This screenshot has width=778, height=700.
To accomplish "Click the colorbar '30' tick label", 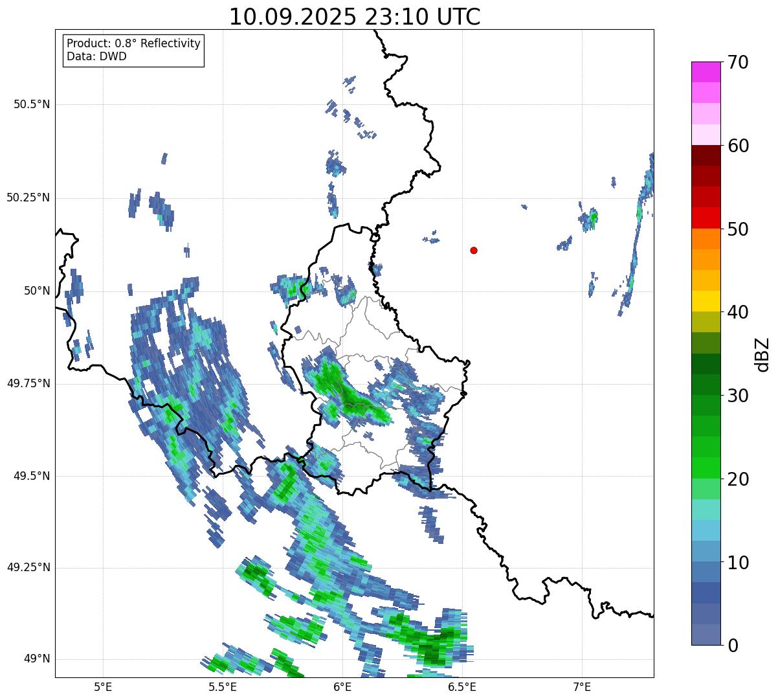I will coord(738,396).
